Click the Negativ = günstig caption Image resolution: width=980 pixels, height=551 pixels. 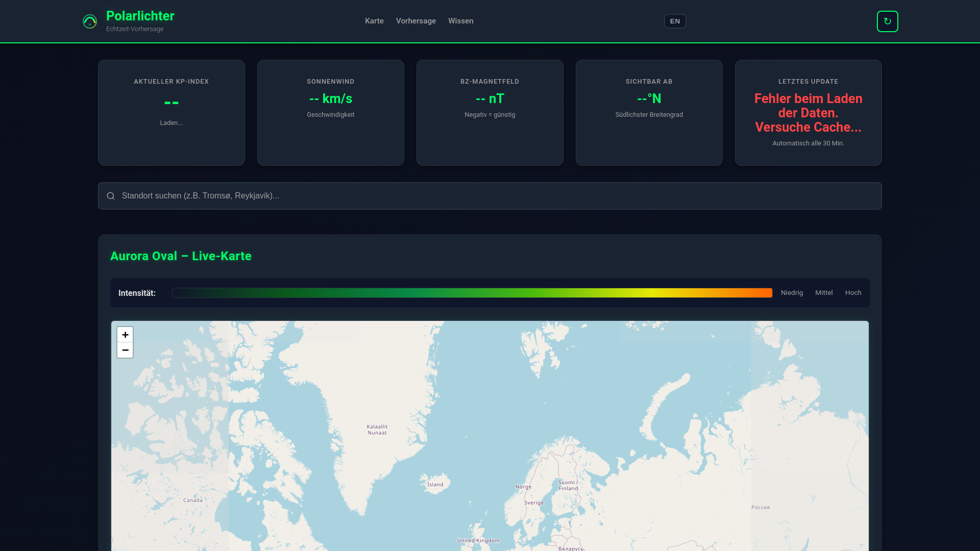pyautogui.click(x=490, y=115)
